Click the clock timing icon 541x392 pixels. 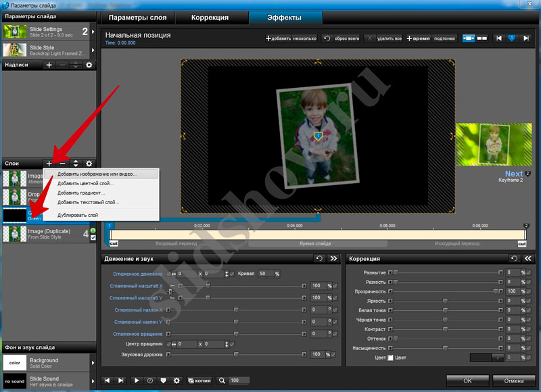coord(150,381)
